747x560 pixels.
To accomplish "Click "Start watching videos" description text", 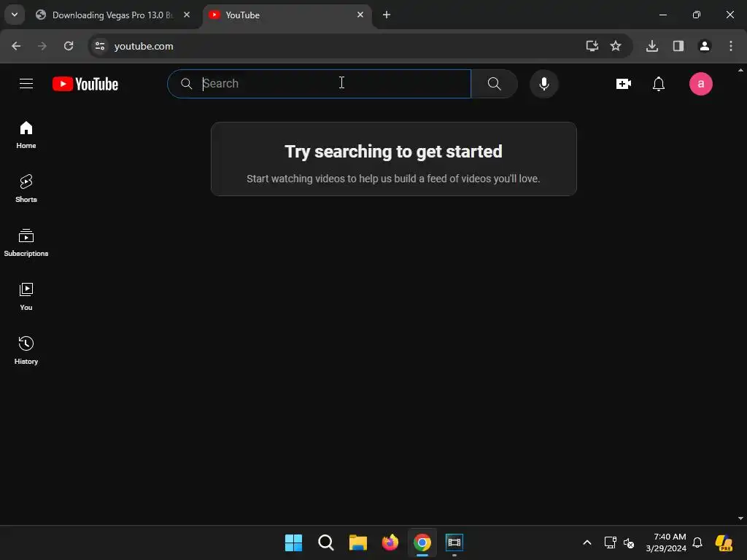I will pyautogui.click(x=393, y=179).
